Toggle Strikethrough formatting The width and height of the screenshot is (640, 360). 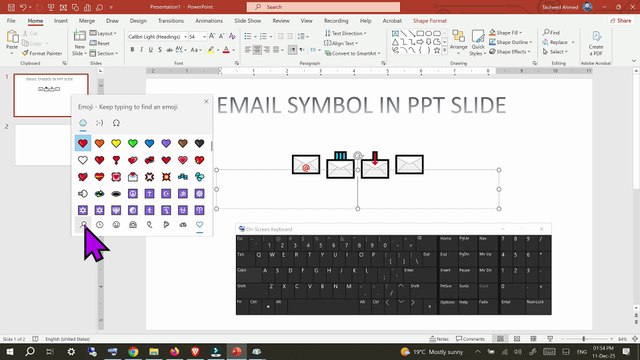coord(169,50)
